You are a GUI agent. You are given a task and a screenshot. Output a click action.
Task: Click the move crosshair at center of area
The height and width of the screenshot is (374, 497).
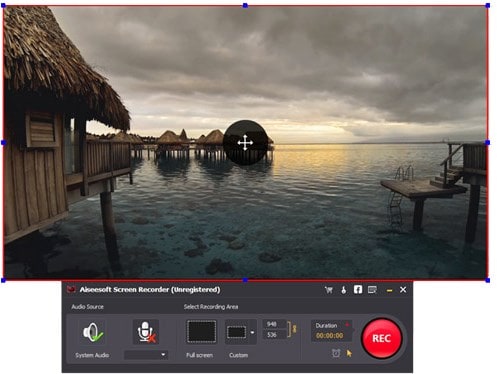(245, 143)
